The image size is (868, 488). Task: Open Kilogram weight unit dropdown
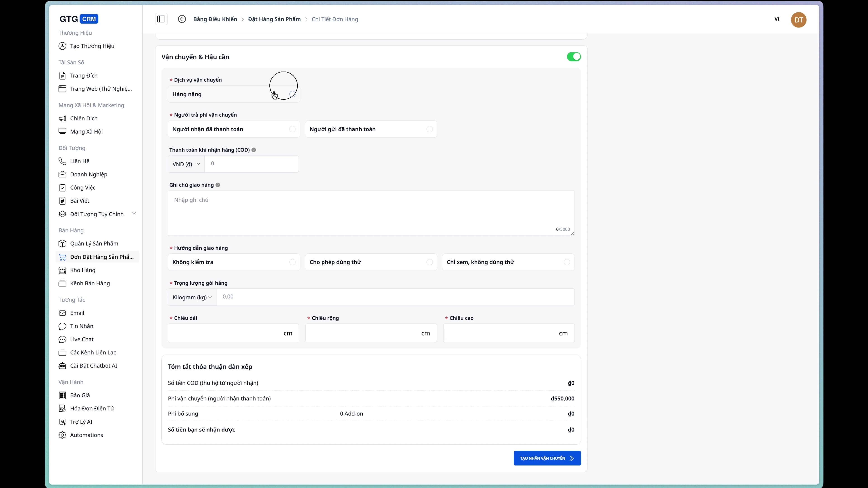tap(192, 297)
